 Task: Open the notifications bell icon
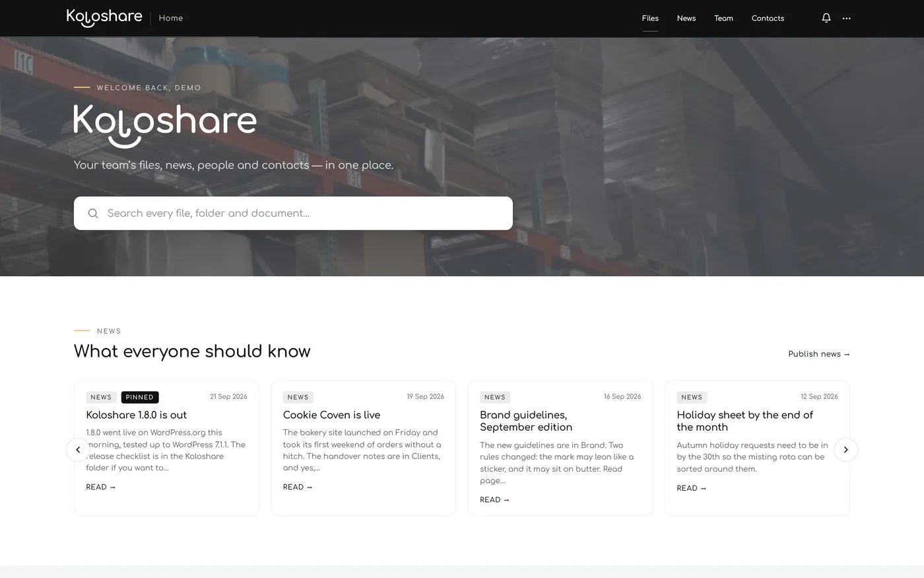(826, 18)
